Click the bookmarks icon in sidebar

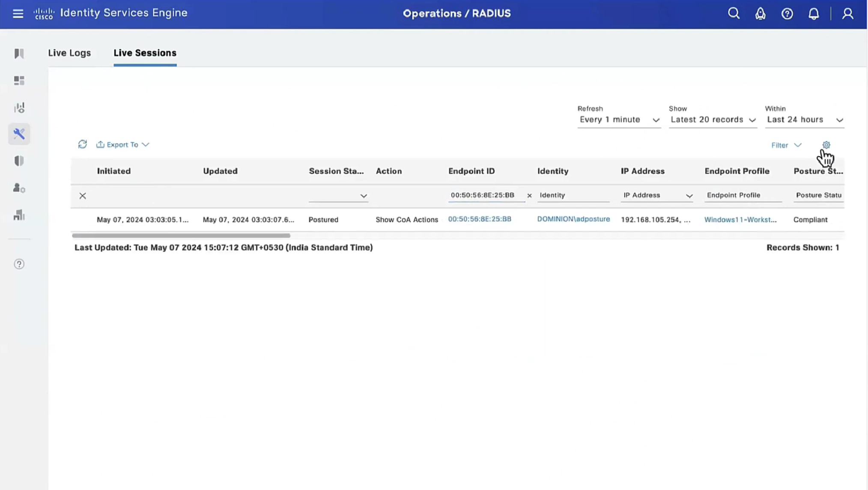19,54
